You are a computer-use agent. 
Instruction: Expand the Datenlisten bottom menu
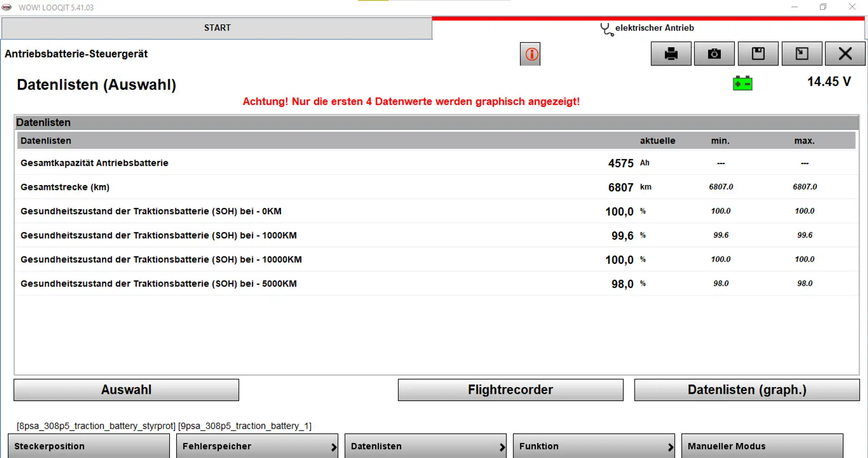pyautogui.click(x=425, y=446)
